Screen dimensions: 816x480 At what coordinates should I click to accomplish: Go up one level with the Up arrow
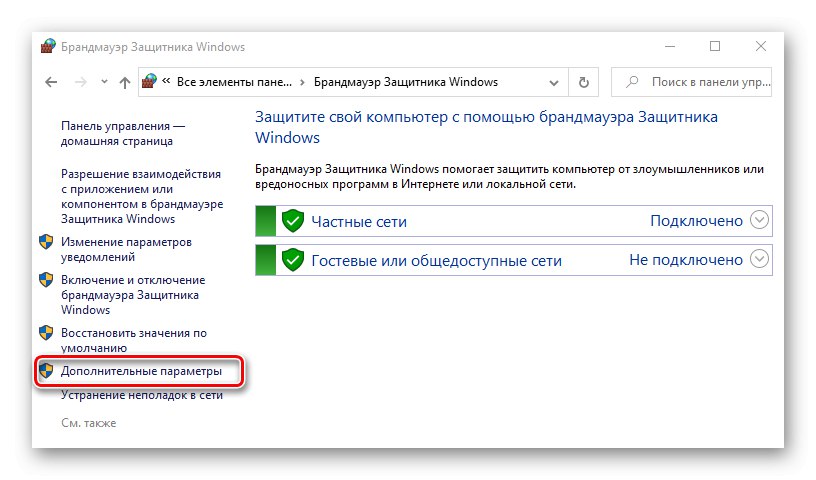(x=124, y=82)
